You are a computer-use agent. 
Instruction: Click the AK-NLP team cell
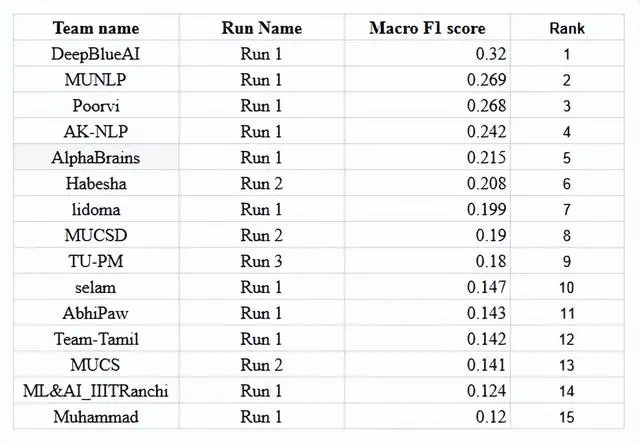pyautogui.click(x=96, y=131)
